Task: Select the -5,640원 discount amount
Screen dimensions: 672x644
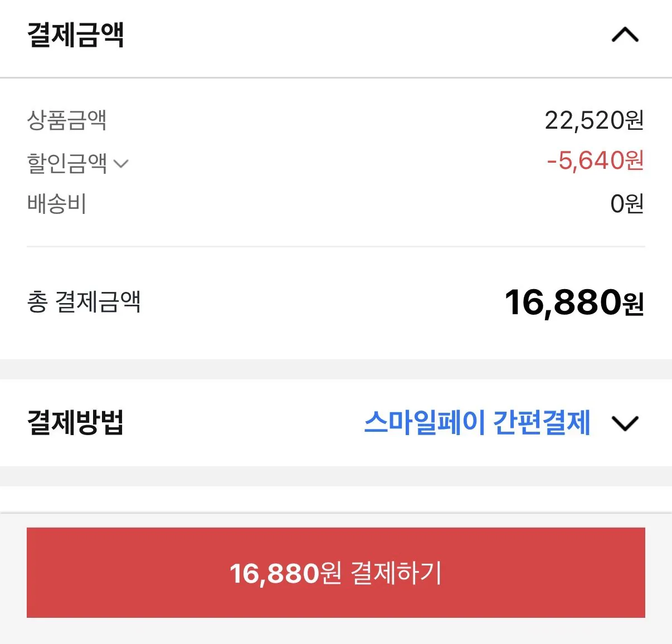Action: 595,162
